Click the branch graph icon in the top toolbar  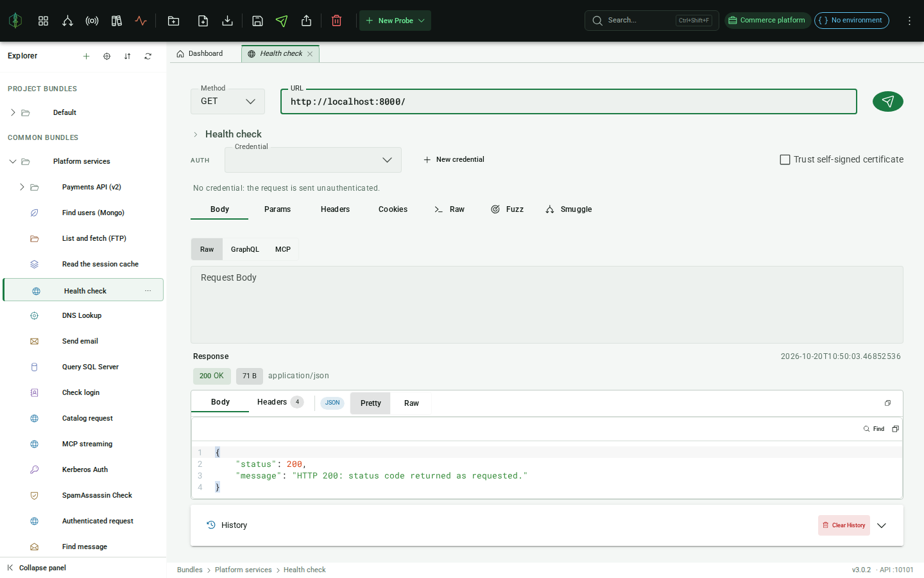(x=67, y=21)
